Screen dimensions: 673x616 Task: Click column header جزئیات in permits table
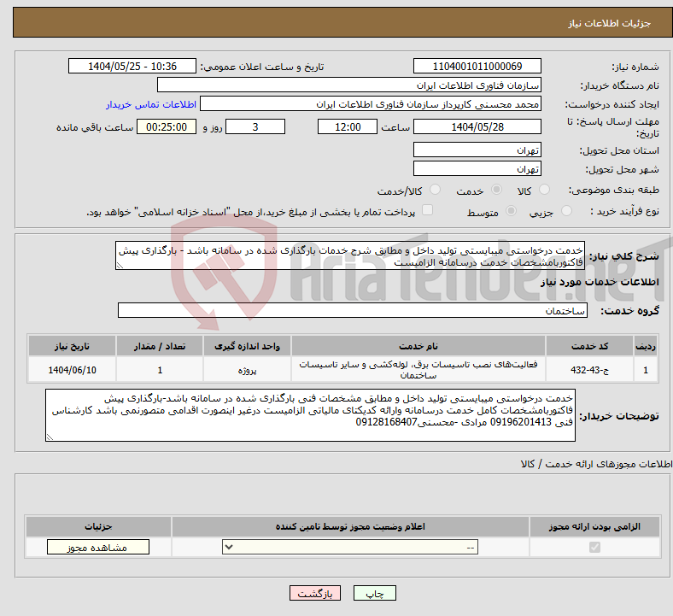(98, 526)
